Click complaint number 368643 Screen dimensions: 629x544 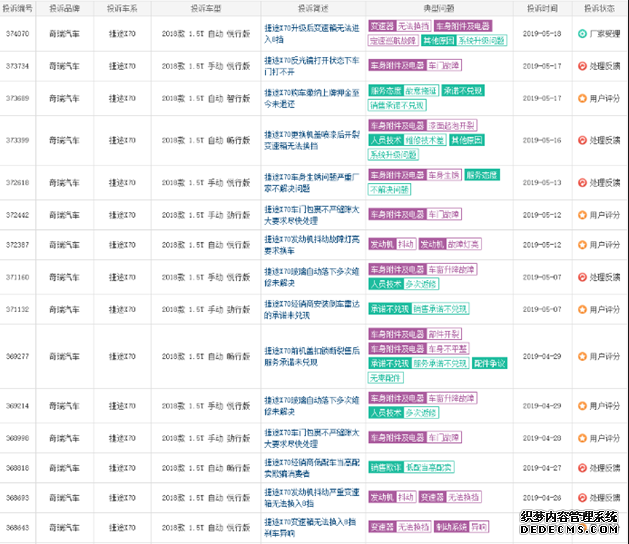coord(18,528)
